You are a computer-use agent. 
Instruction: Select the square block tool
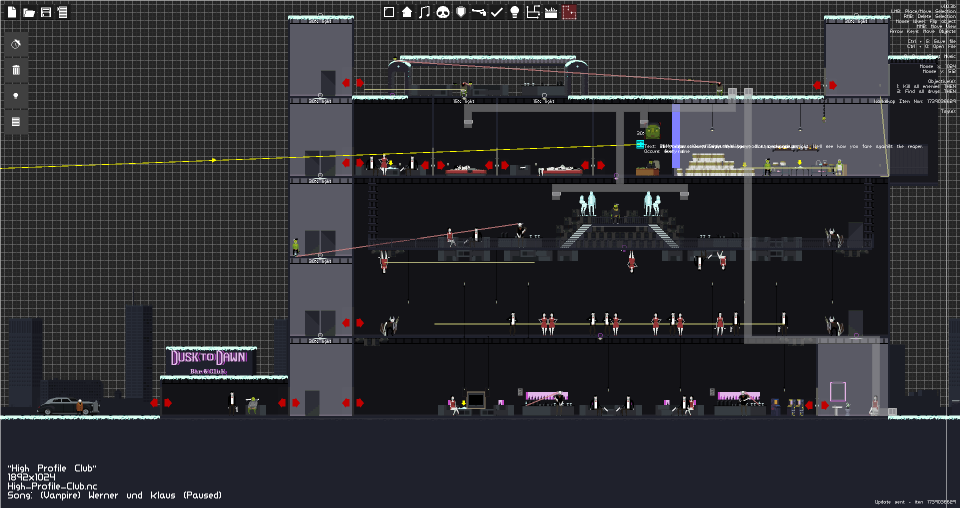click(x=389, y=12)
